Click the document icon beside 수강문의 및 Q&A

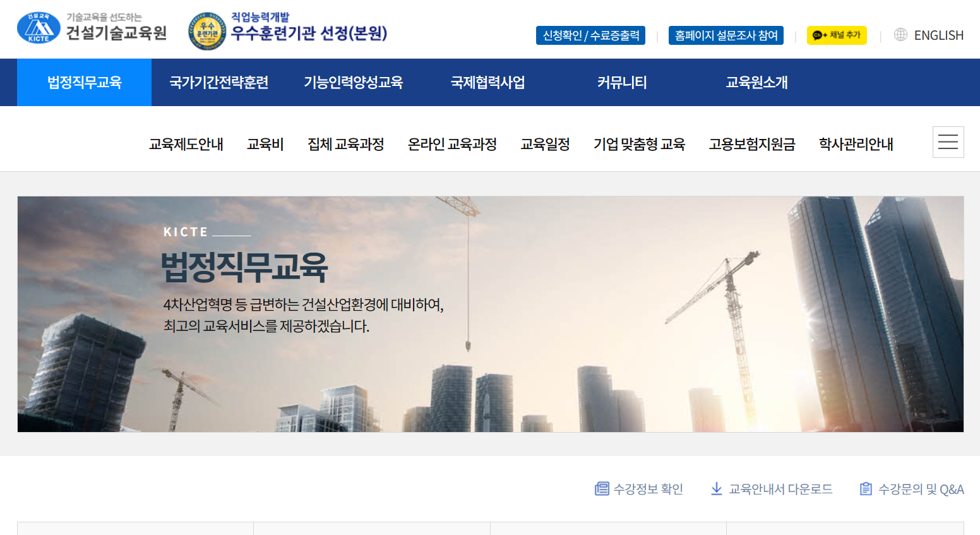pos(865,488)
